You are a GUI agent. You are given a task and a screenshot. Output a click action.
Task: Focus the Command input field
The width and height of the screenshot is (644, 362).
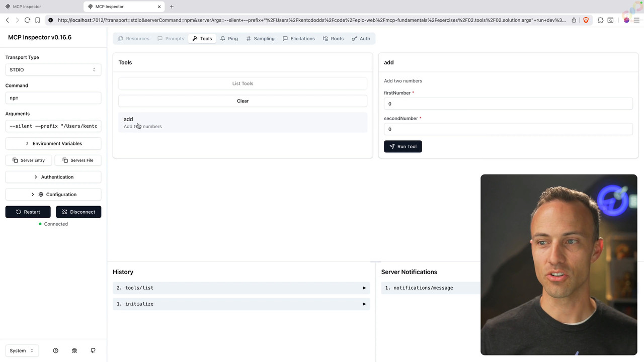(x=53, y=98)
